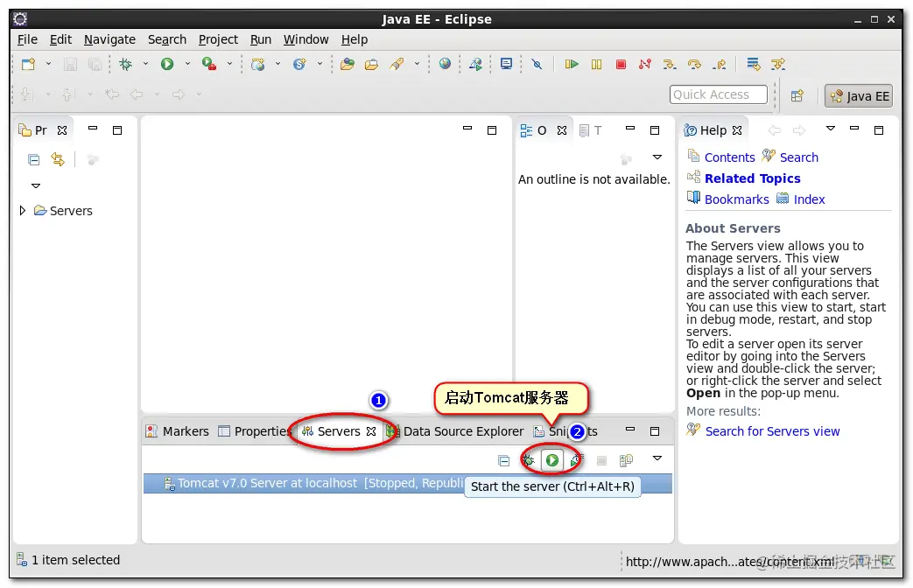The width and height of the screenshot is (913, 588).
Task: Switch to the Task List 'T' tab
Action: pos(591,130)
